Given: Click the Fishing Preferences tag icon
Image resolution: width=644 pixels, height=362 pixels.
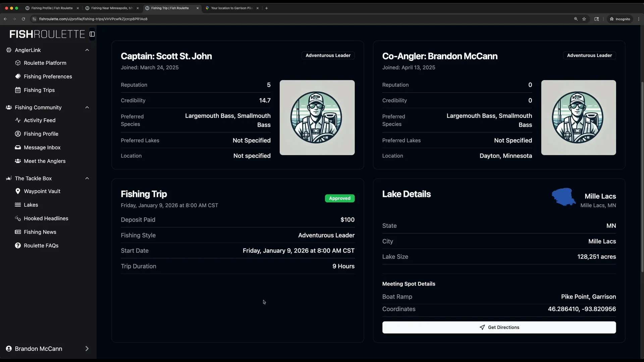Looking at the screenshot, I should click(18, 76).
